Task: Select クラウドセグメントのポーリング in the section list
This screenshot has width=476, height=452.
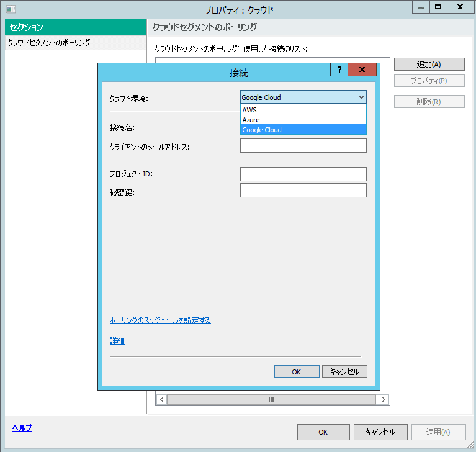Action: coord(76,42)
